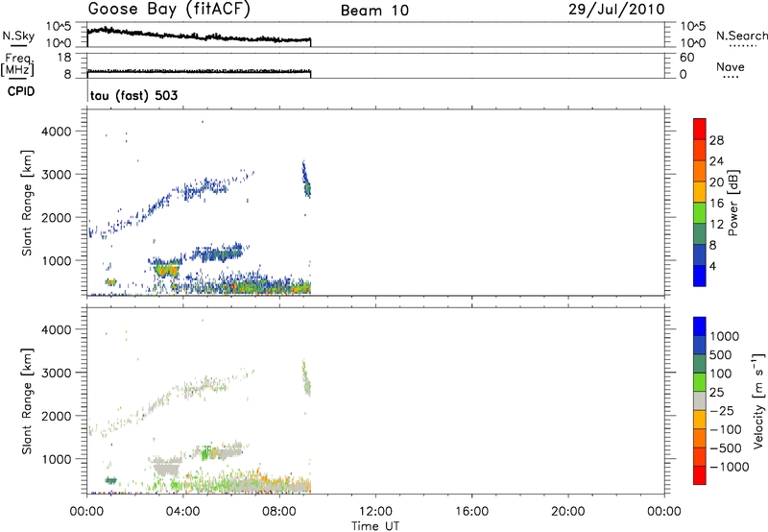The height and width of the screenshot is (532, 768).
Task: Click the 'Freq. [MHz]' axis label
Action: tap(17, 64)
